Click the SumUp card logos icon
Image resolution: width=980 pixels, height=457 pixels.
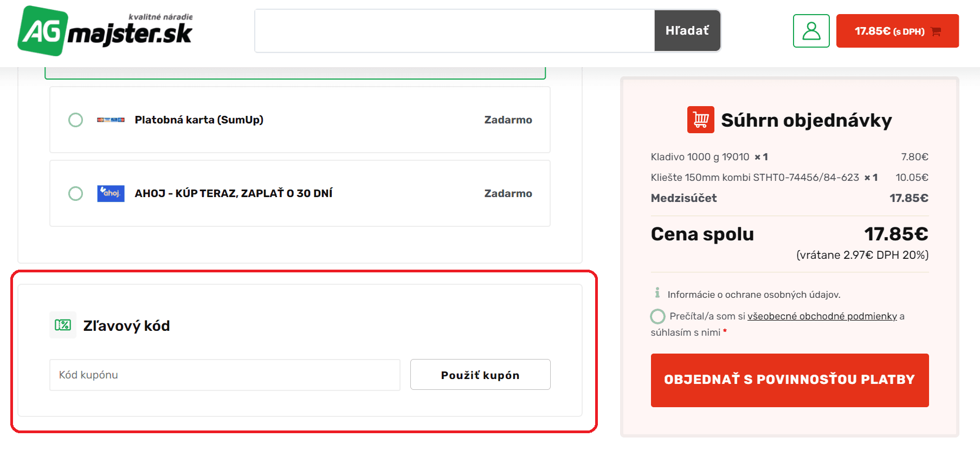pos(111,120)
